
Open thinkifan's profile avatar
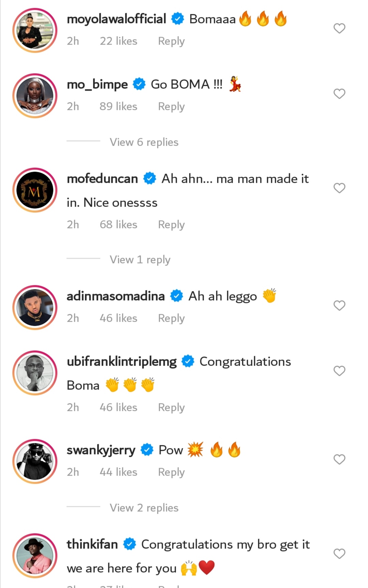[x=35, y=556]
